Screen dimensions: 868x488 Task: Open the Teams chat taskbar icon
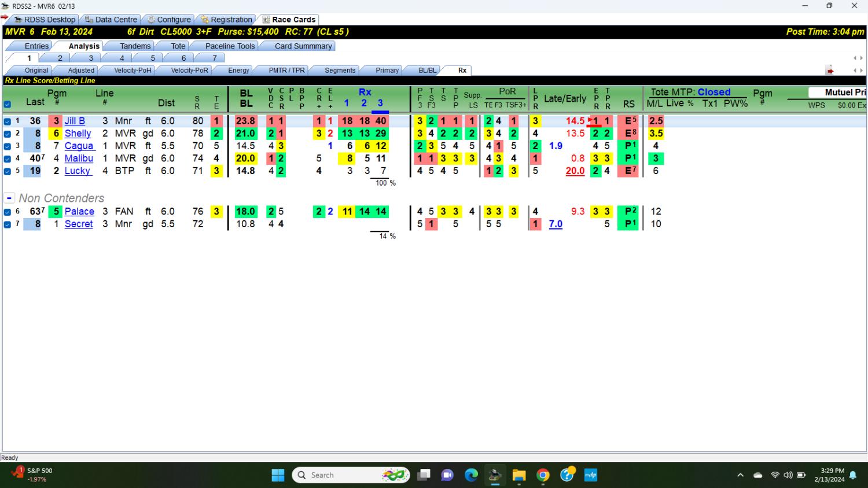[447, 475]
